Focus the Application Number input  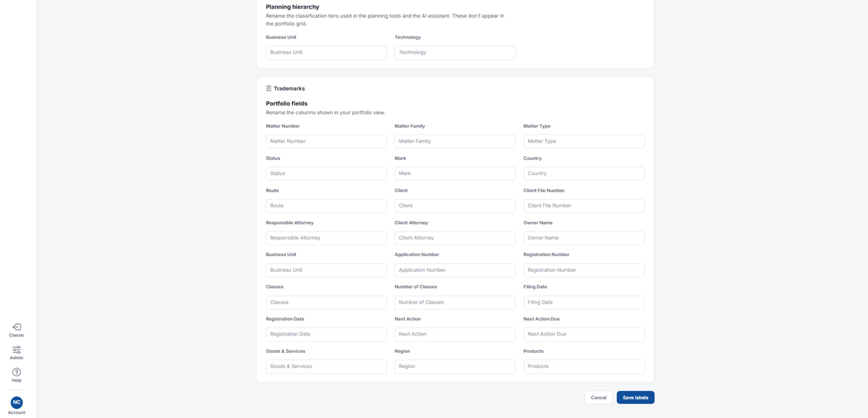coord(455,270)
